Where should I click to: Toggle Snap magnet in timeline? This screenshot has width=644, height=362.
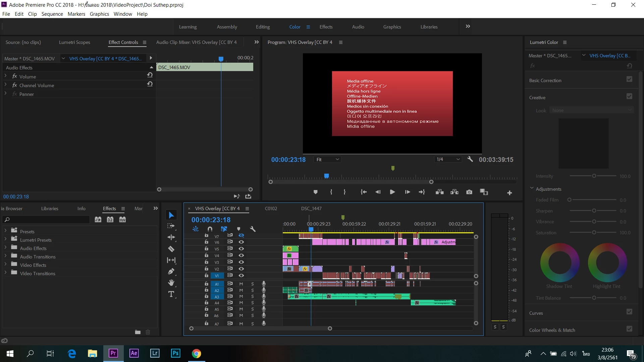pos(210,229)
